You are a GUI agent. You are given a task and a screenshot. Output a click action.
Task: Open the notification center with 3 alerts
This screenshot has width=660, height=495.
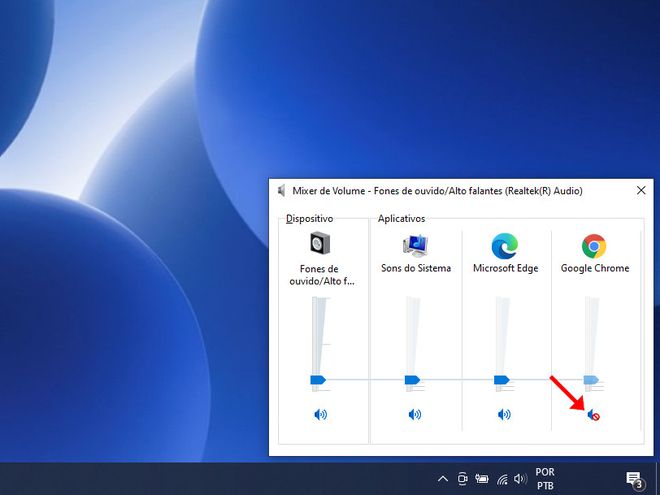[634, 479]
